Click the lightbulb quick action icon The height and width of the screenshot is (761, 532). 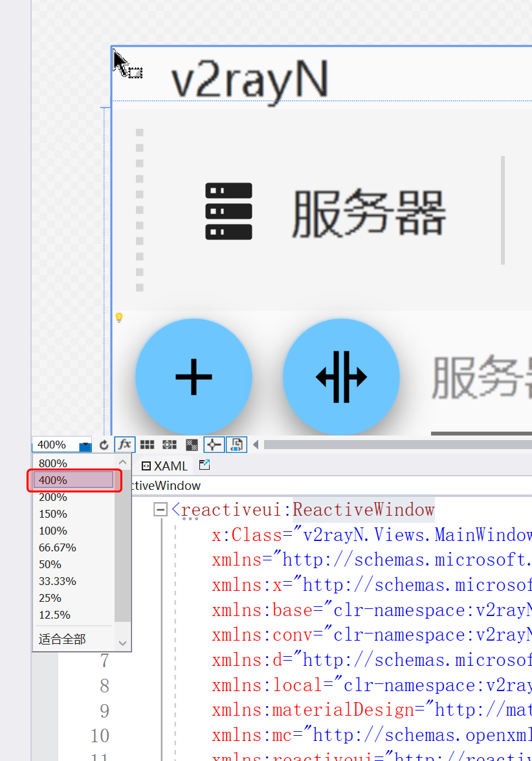(x=119, y=317)
